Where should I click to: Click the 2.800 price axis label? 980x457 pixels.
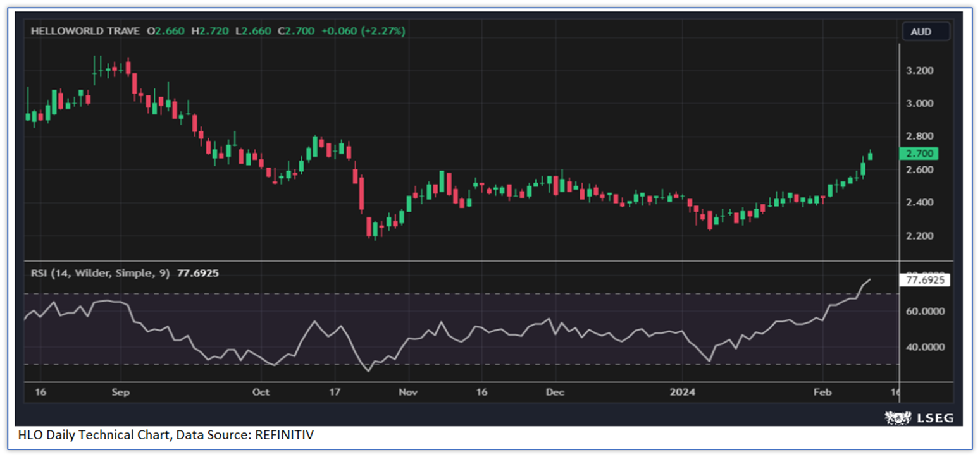pos(921,137)
